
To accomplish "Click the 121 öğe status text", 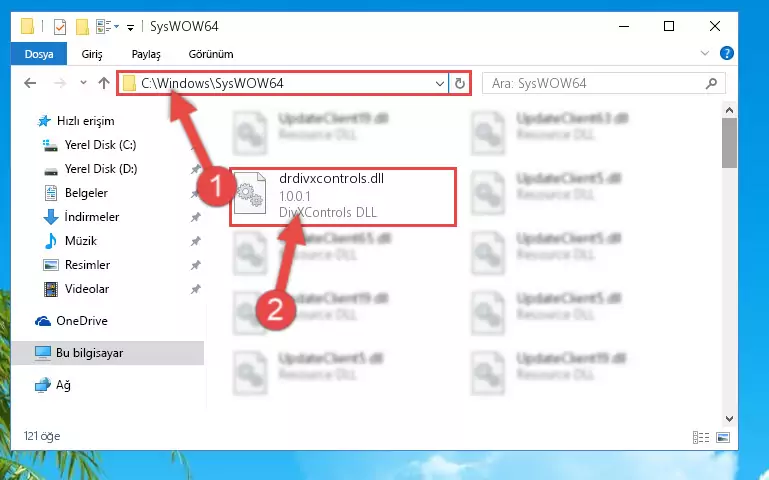I will (42, 436).
